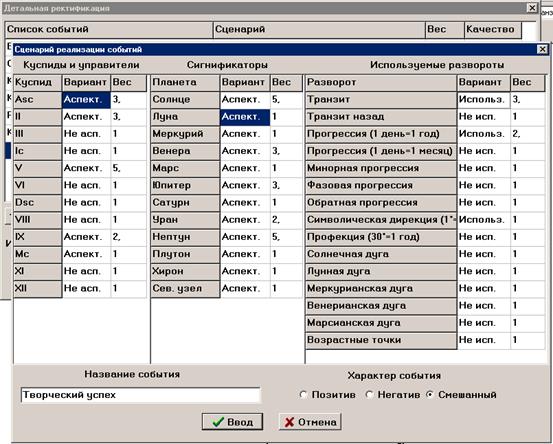The image size is (553, 444).
Task: Click weight 2, for Прогрессия (1 день=1 год)
Action: [x=528, y=134]
